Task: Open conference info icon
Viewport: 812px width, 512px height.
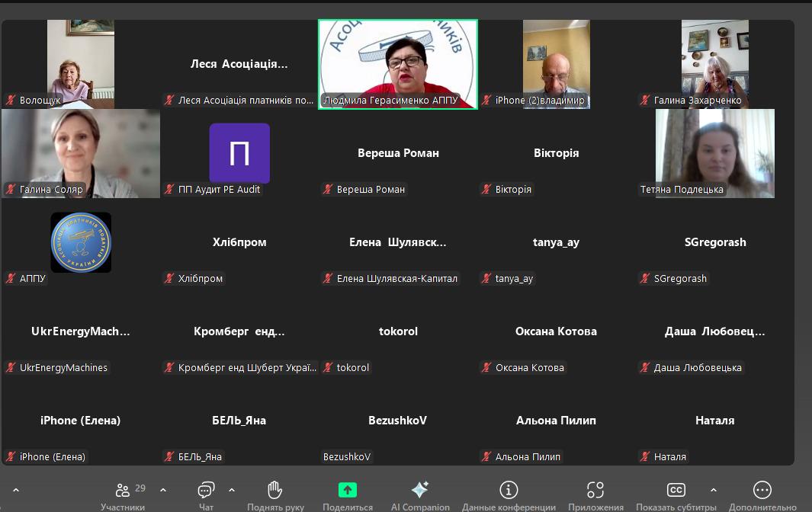Action: tap(509, 490)
